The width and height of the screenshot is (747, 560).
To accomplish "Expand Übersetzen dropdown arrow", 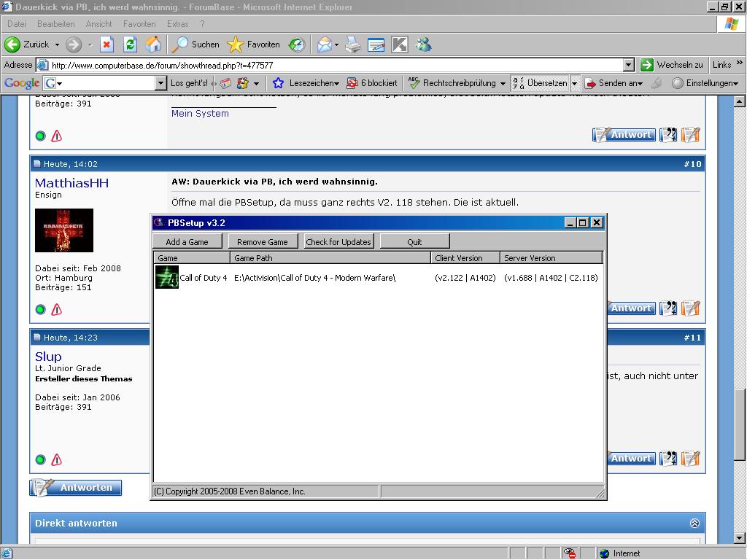I will coord(575,83).
